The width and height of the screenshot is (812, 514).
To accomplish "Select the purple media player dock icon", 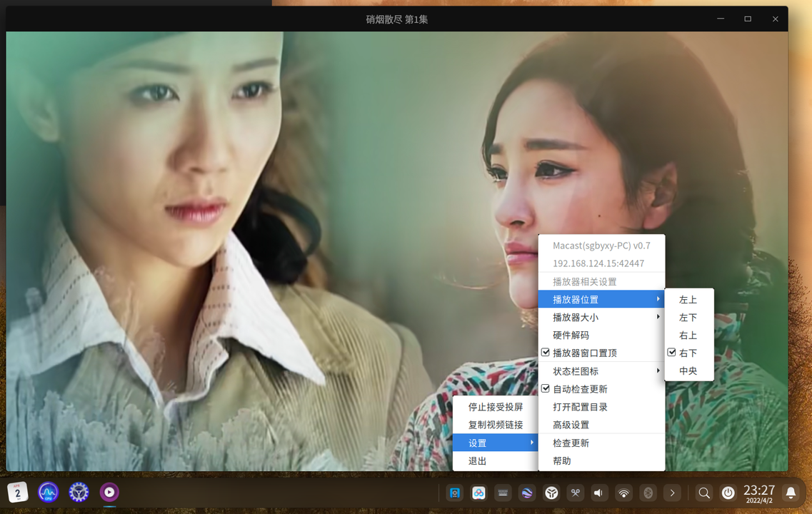I will click(109, 493).
